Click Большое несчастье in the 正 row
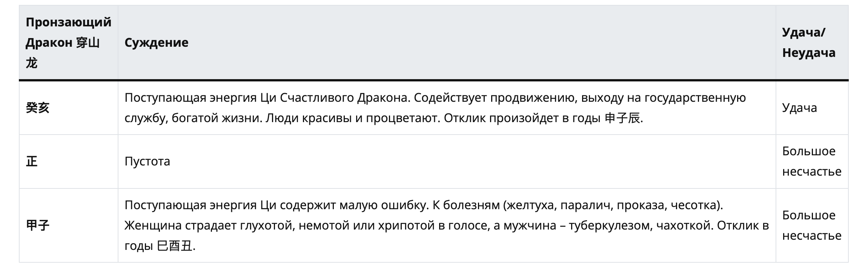This screenshot has width=868, height=271. 812,161
